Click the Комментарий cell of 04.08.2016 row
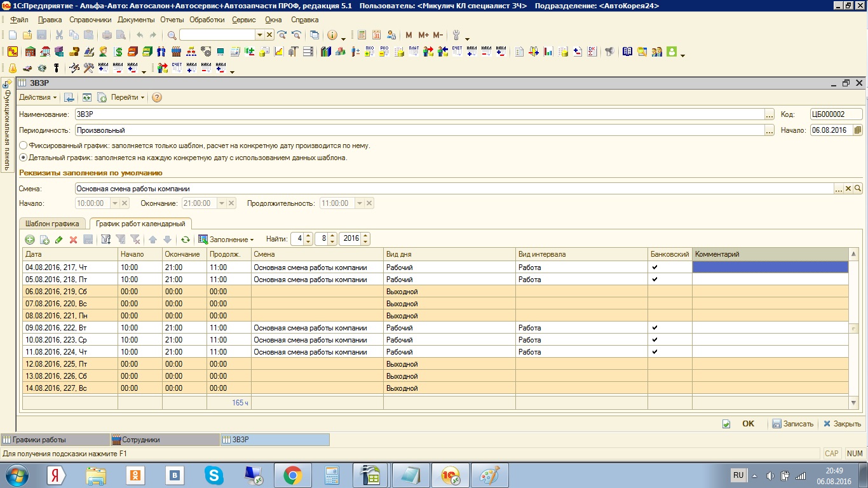Viewport: 868px width, 488px height. 770,268
